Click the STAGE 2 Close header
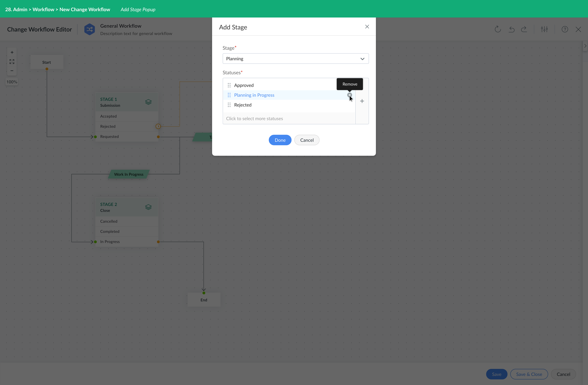This screenshot has width=588, height=385. point(127,207)
